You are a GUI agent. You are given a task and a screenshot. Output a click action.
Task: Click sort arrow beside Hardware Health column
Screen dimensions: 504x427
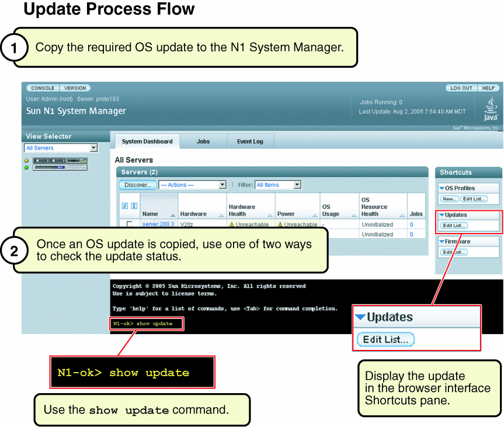(270, 215)
